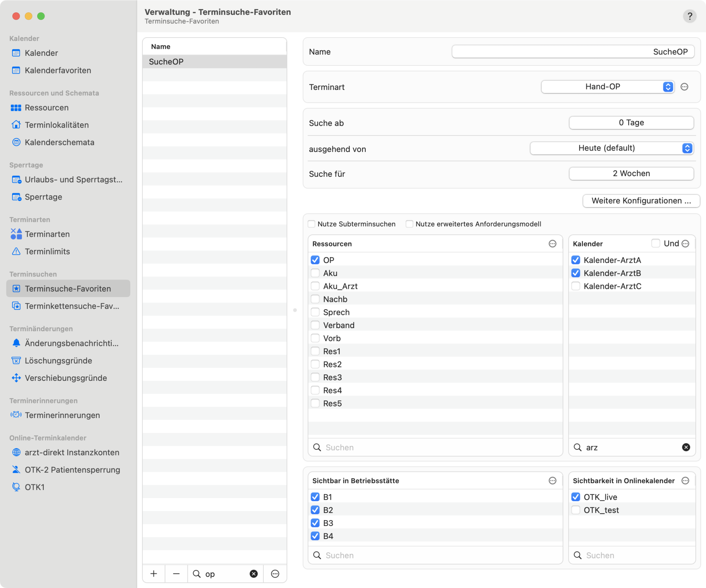Click the Terminlimits warning triangle icon
This screenshot has width=706, height=588.
[16, 251]
